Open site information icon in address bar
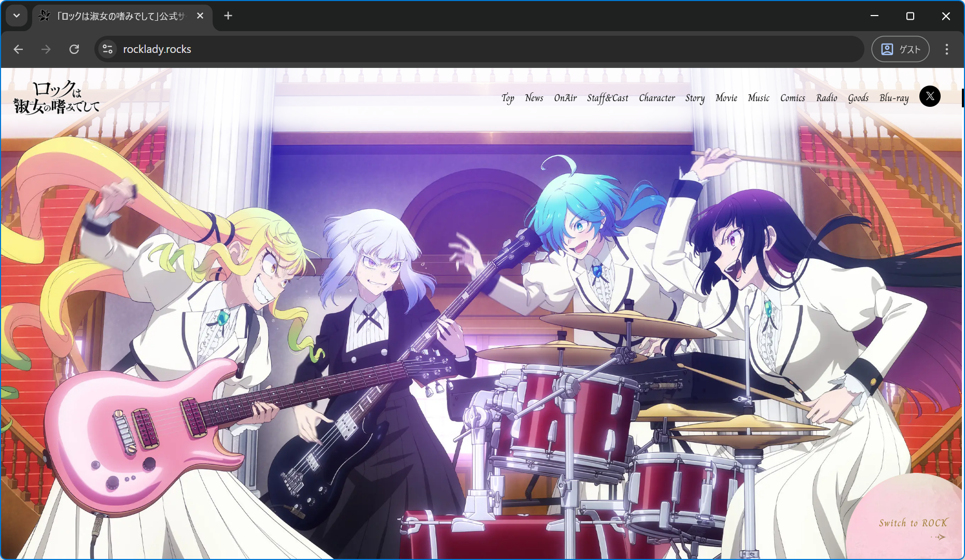965x560 pixels. (x=107, y=49)
